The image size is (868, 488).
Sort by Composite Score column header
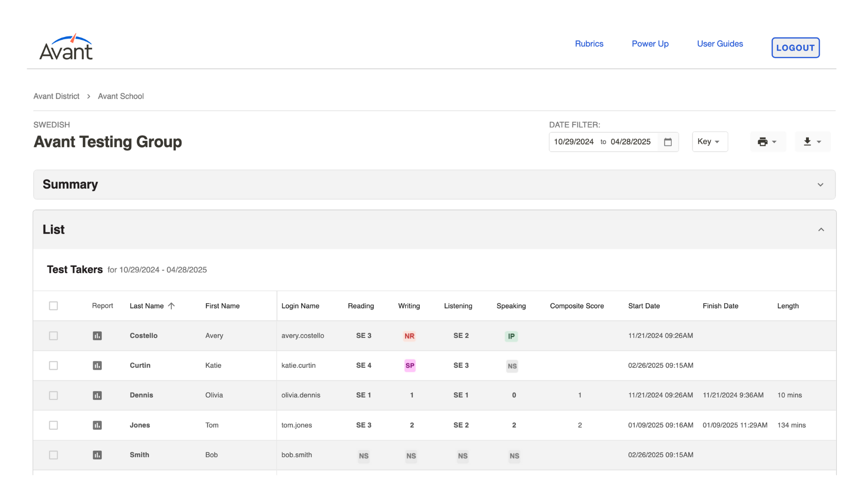[x=577, y=306]
